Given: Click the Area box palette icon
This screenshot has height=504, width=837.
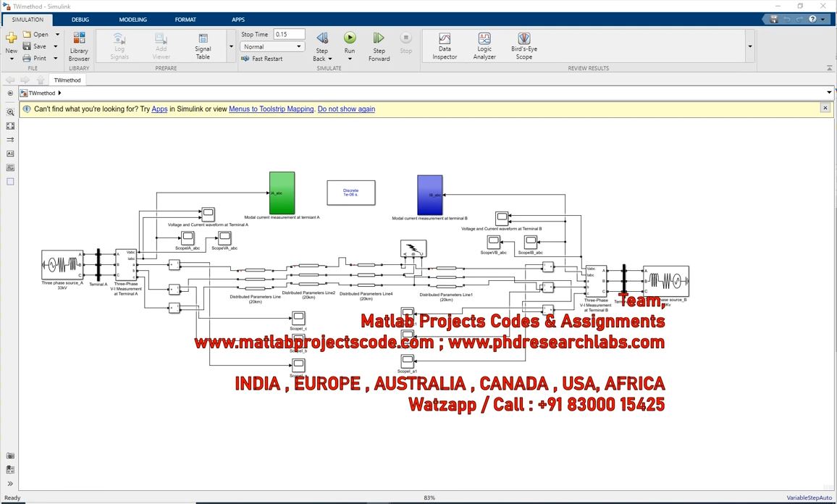Looking at the screenshot, I should (x=10, y=182).
